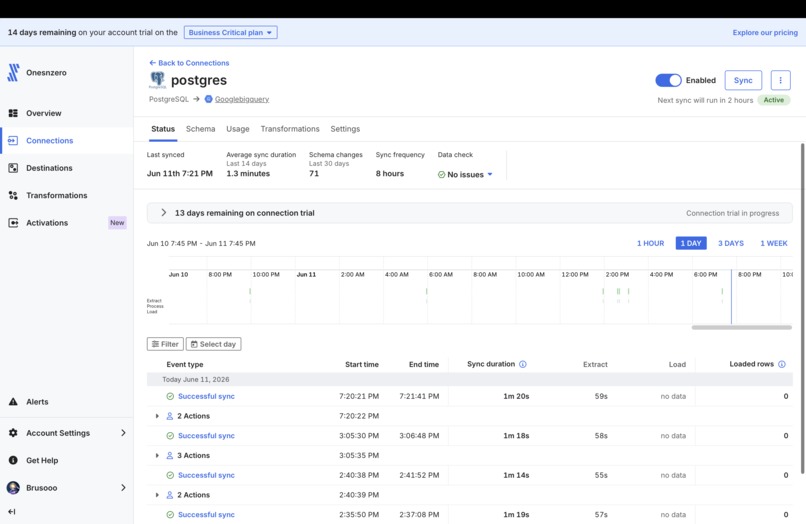The height and width of the screenshot is (524, 806).
Task: Click the page vertical scrollbar
Action: pyautogui.click(x=802, y=309)
